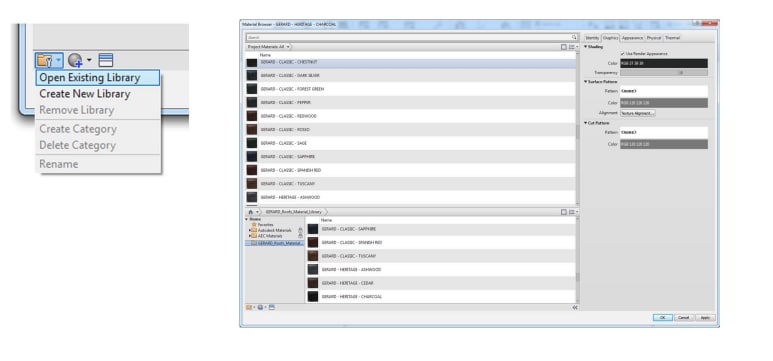Open dropdown arrow beside enlarged create material icon
773x361 pixels.
89,61
